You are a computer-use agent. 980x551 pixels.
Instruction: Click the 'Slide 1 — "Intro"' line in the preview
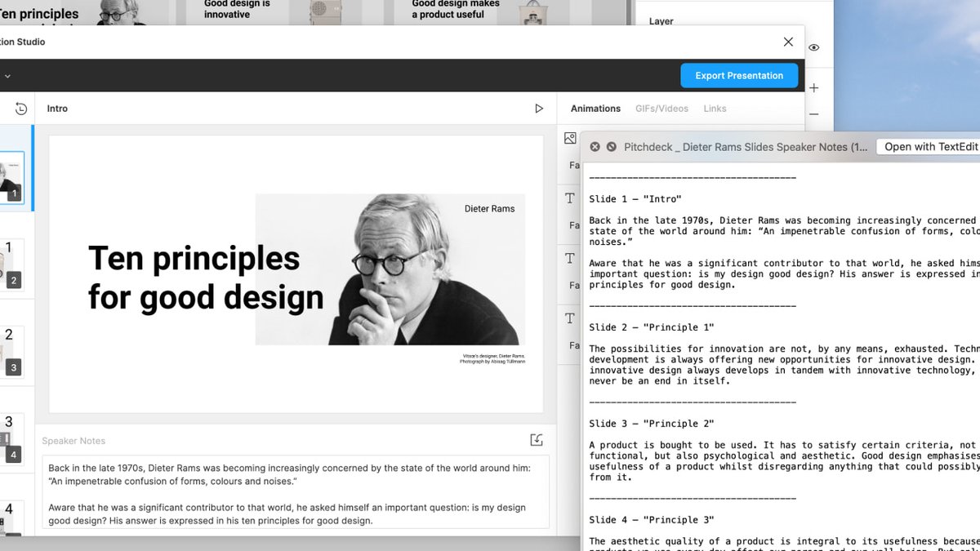(635, 199)
